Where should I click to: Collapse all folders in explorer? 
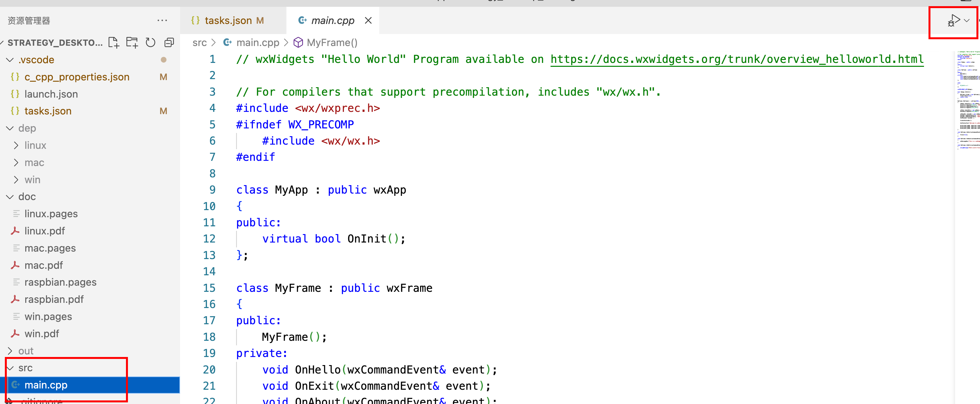(169, 42)
